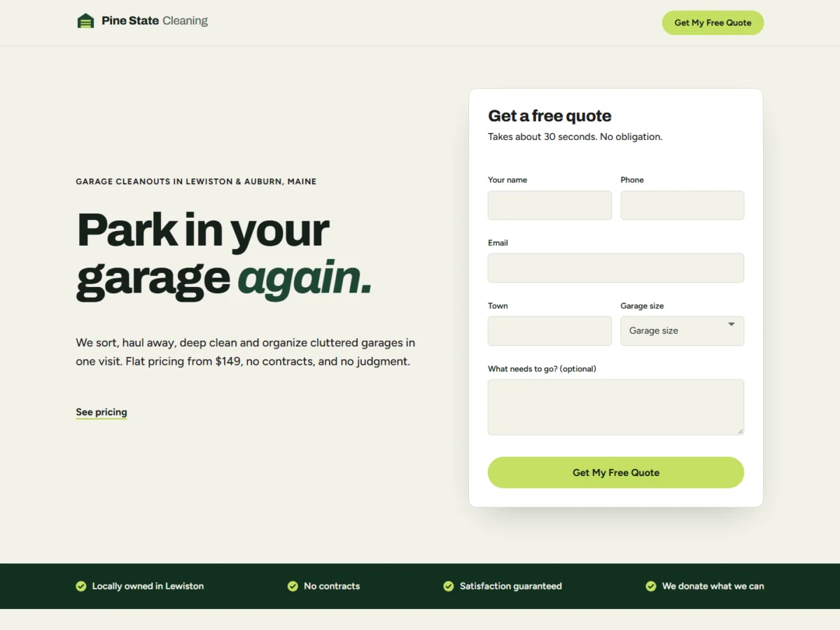Click the textarea resize handle corner
The height and width of the screenshot is (630, 840).
point(740,431)
